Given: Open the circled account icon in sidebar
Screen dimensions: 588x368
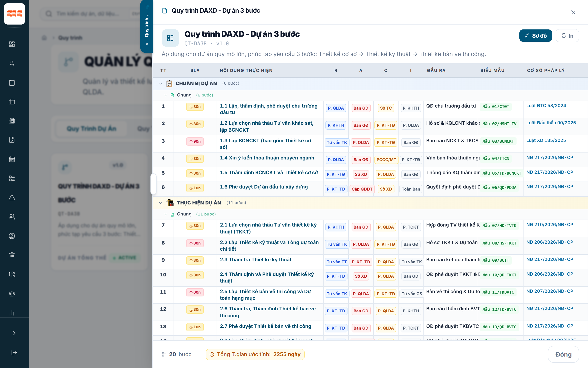Looking at the screenshot, I should point(12,236).
